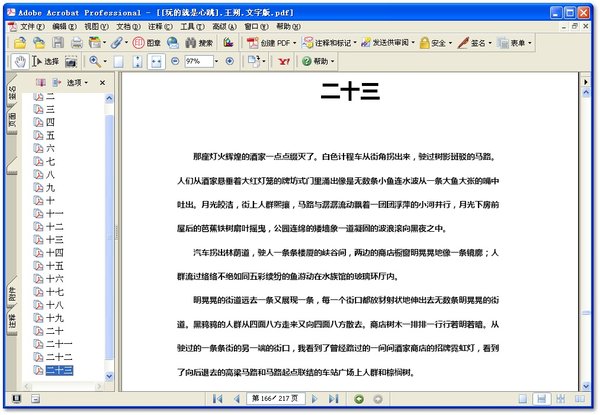Click the Open file folder icon
The height and width of the screenshot is (415, 600).
click(20, 42)
